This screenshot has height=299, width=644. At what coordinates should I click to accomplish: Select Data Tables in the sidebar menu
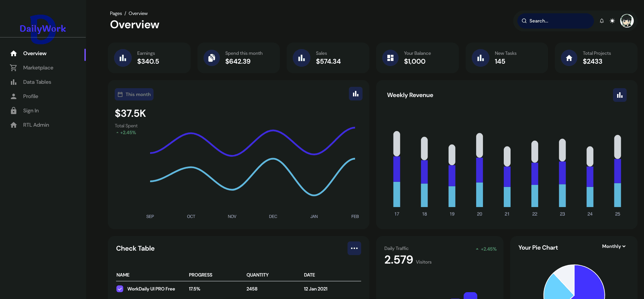point(37,82)
